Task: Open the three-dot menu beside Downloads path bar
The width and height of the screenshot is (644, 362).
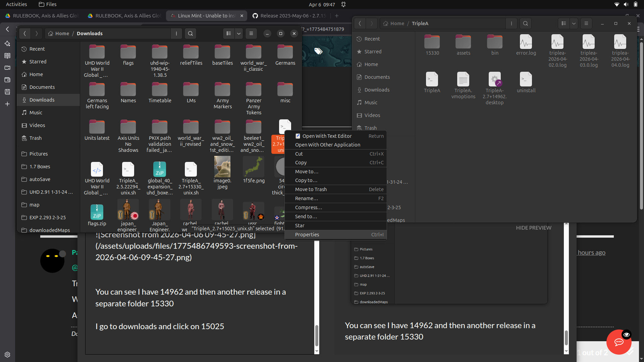Action: point(176,34)
